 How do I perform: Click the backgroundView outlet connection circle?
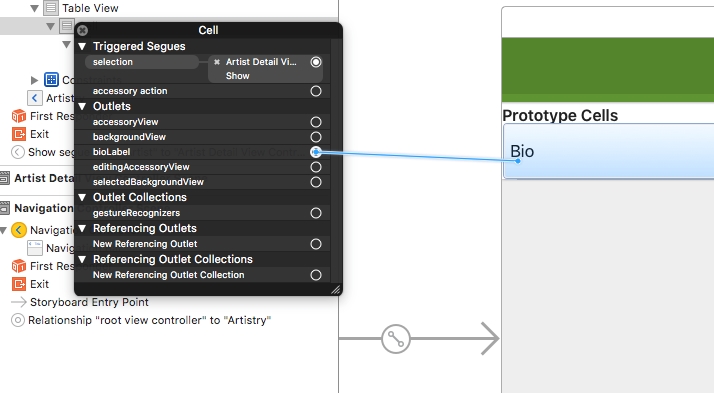pos(316,137)
